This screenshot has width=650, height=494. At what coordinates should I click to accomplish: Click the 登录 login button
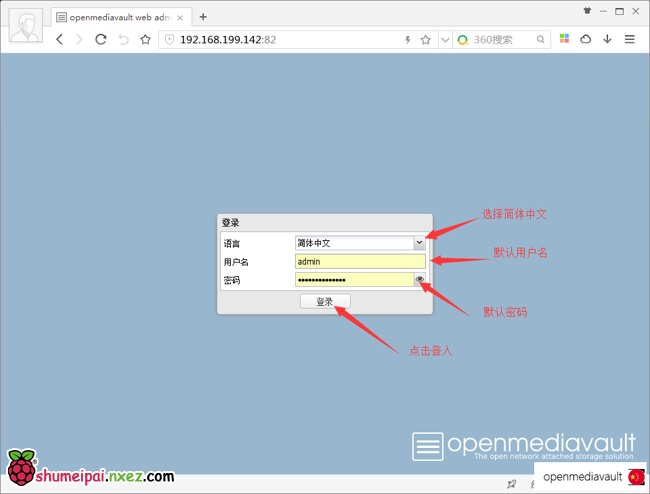(325, 301)
